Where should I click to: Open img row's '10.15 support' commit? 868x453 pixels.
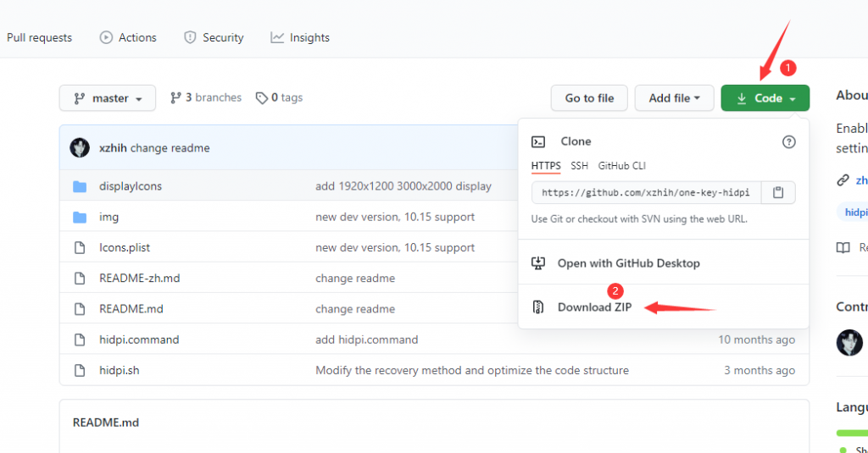pyautogui.click(x=395, y=217)
